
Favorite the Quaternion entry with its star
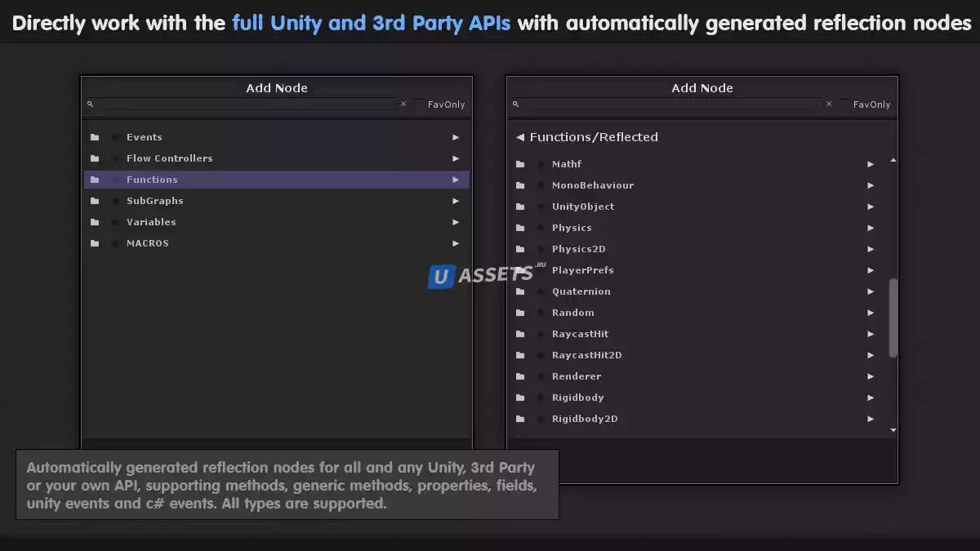coord(541,291)
